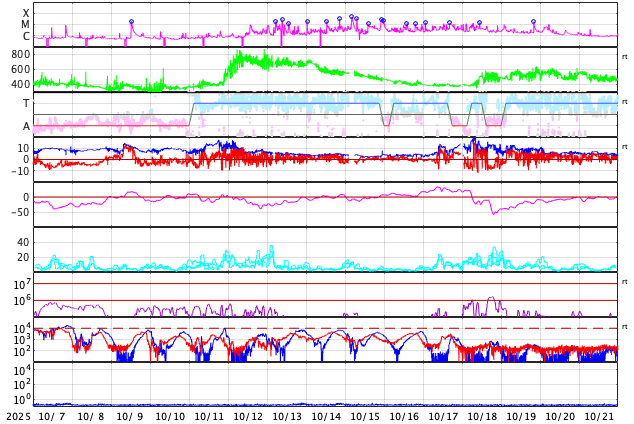Click the C flare class axis label
This screenshot has height=424, width=634.
pos(26,37)
